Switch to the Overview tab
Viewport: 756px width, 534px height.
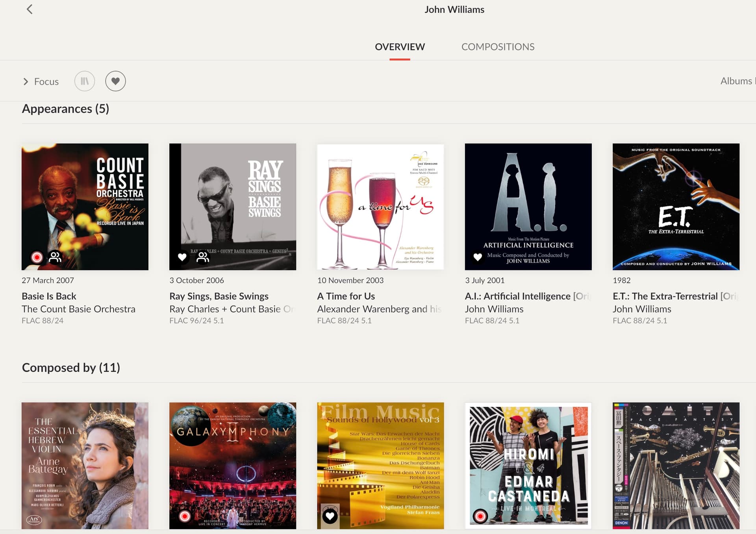coord(400,47)
